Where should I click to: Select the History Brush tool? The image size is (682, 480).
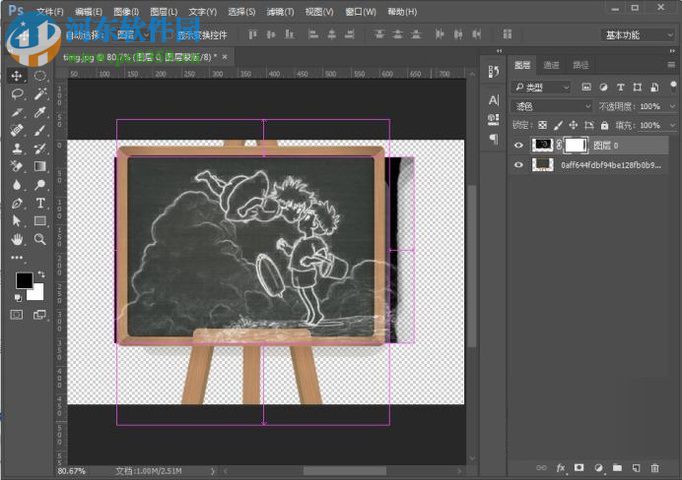coord(40,148)
